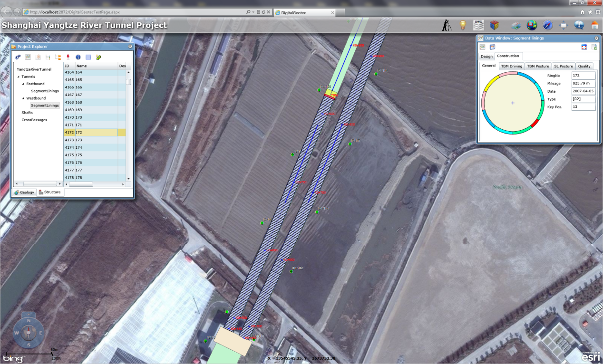Click the blue gears icon in Project Explorer
Image resolution: width=603 pixels, height=364 pixels.
[18, 57]
